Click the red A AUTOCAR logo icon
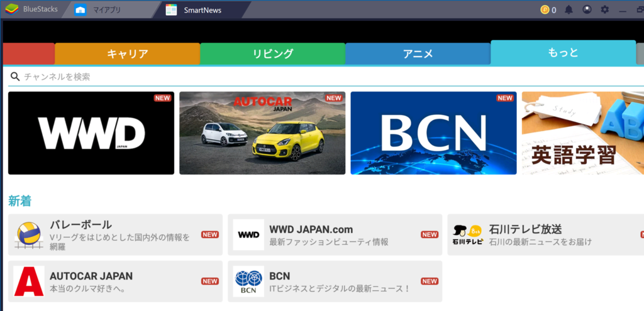The image size is (644, 311). 29,281
